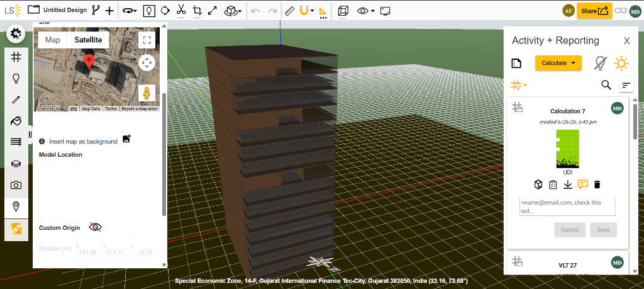This screenshot has width=644, height=289.
Task: Pick the ruler measure tool
Action: [x=289, y=11]
